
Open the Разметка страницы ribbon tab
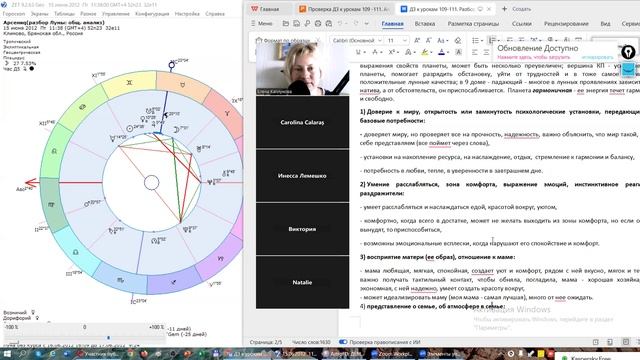point(473,24)
